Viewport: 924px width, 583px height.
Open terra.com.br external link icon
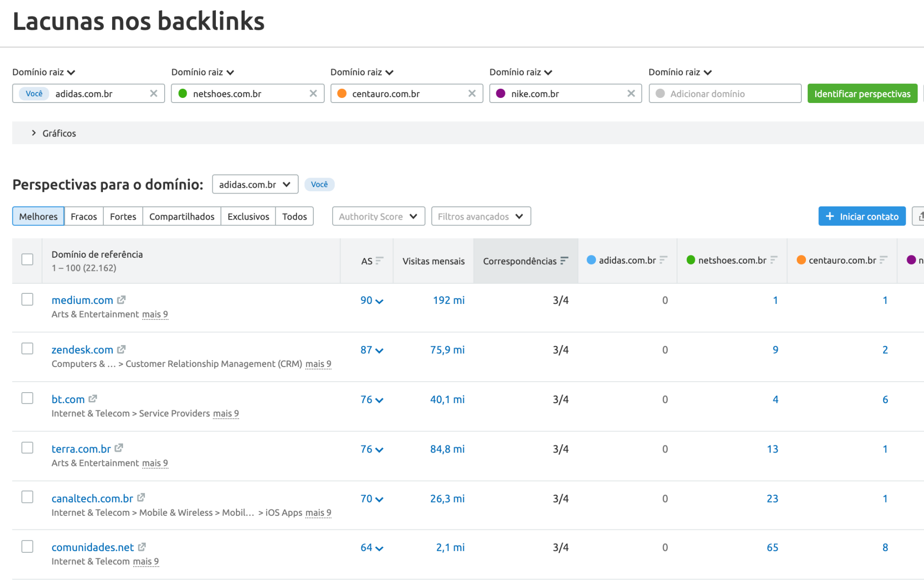(119, 448)
